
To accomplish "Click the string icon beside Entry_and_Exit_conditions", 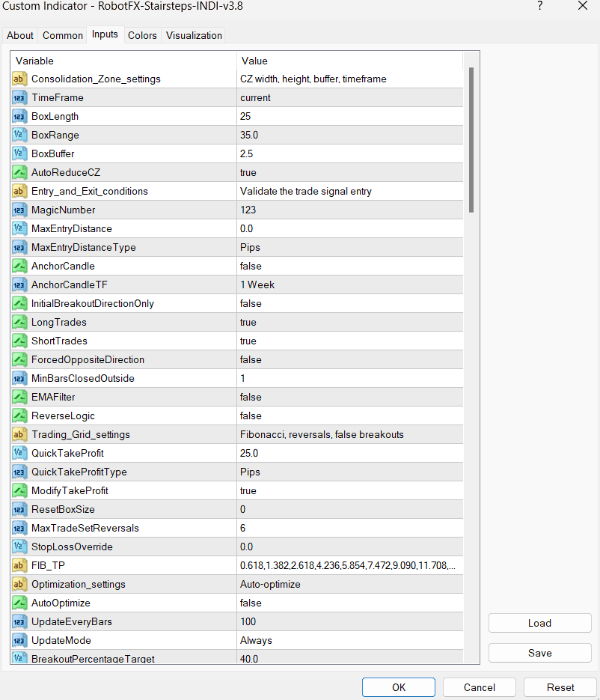I will [x=19, y=192].
